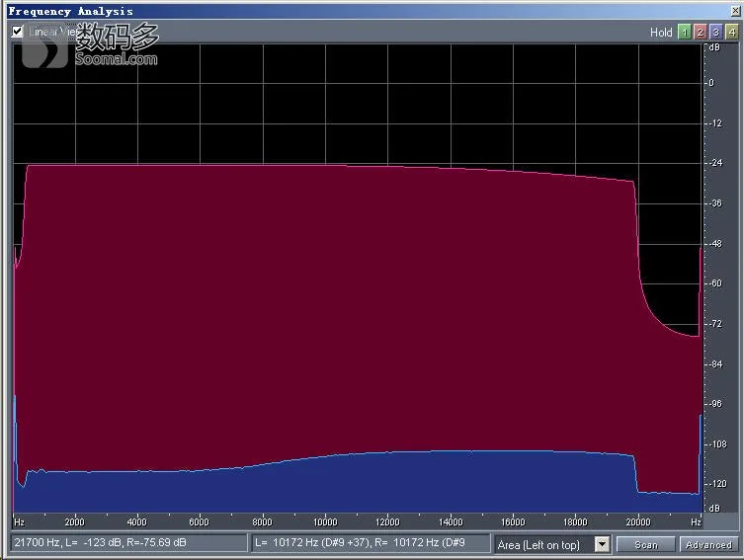Click the 2000 Hz axis label
Screen dimensions: 744x560
point(74,522)
